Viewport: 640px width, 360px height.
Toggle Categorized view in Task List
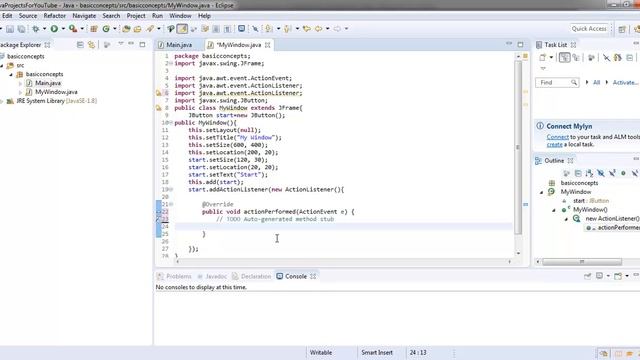[x=564, y=58]
